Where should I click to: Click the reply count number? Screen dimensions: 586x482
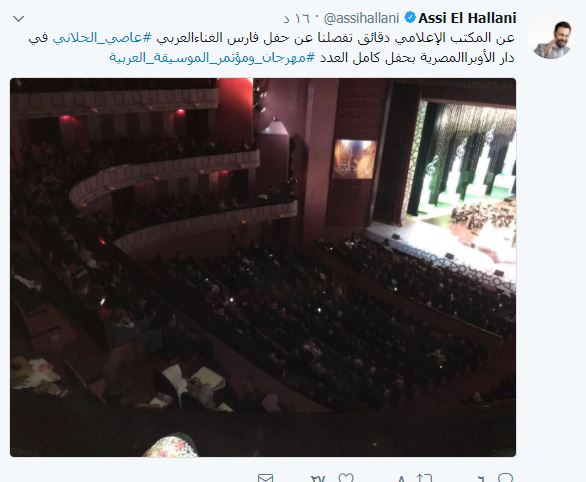tap(481, 479)
